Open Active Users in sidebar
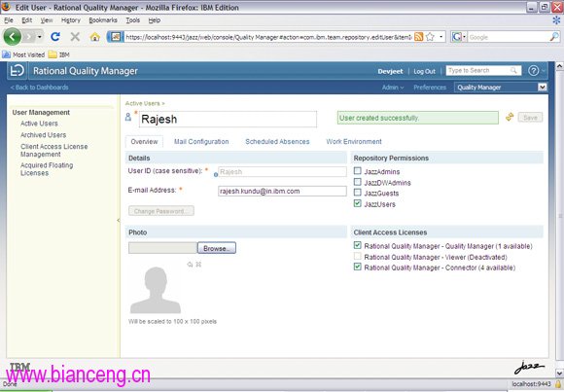 [39, 124]
